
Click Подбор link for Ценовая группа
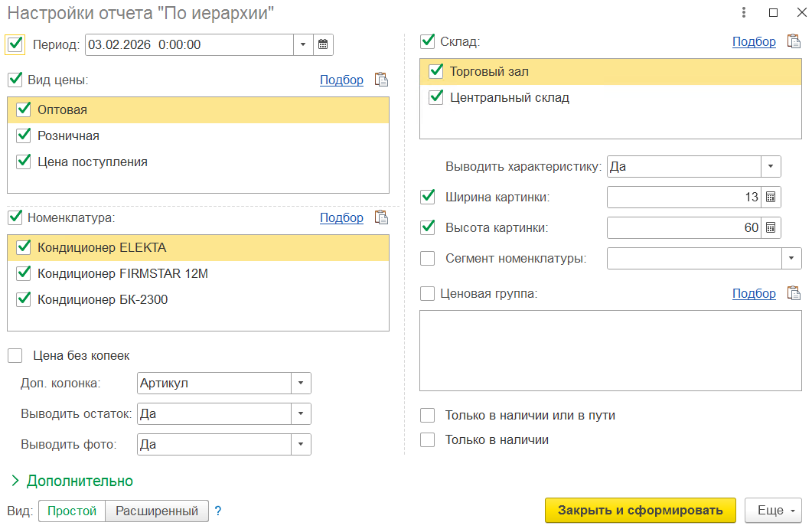754,293
